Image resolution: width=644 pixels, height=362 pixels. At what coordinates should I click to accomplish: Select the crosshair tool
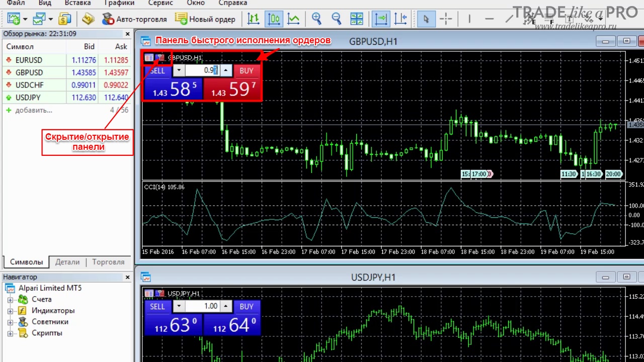pos(446,19)
